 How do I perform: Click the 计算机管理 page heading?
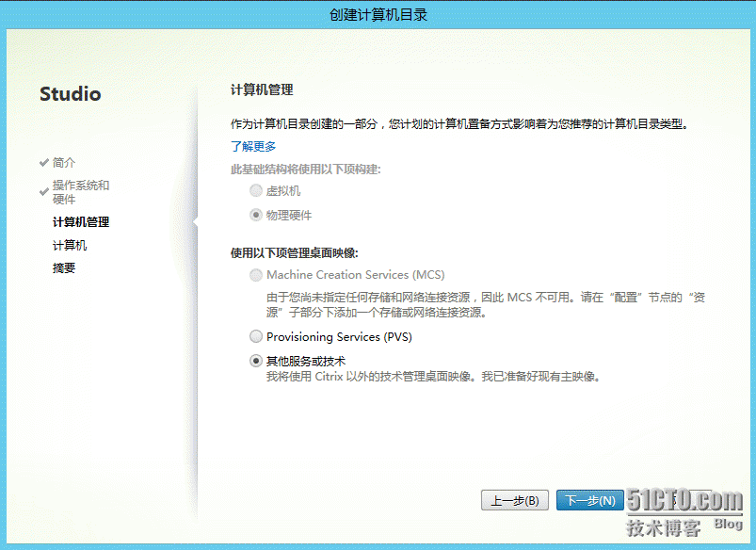262,89
